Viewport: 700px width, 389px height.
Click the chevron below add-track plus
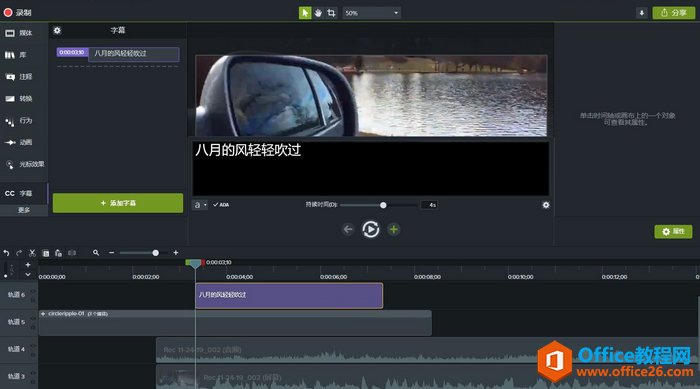click(x=28, y=275)
